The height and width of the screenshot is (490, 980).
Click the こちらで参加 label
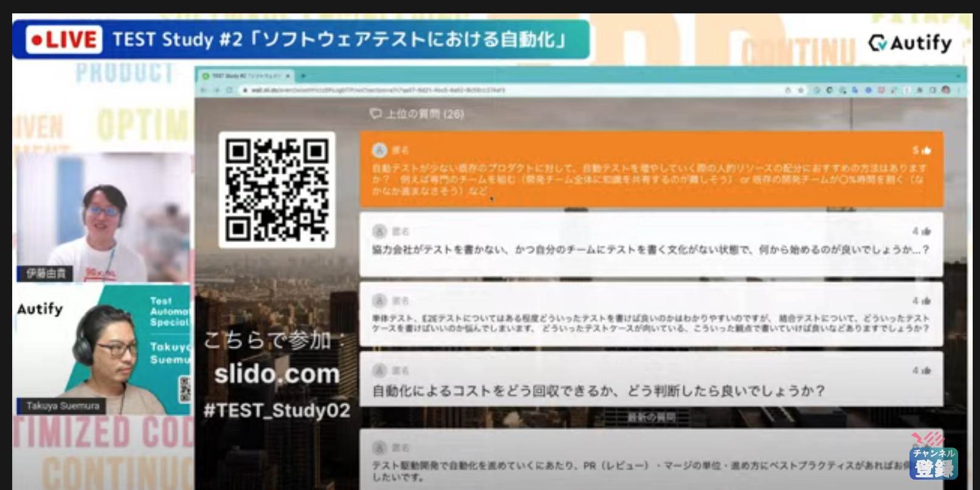pyautogui.click(x=274, y=340)
